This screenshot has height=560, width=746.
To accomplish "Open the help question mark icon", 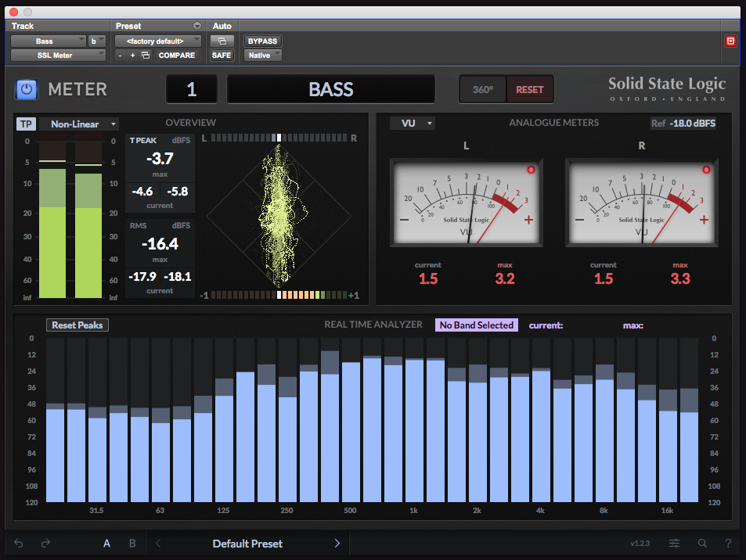I will (x=728, y=543).
